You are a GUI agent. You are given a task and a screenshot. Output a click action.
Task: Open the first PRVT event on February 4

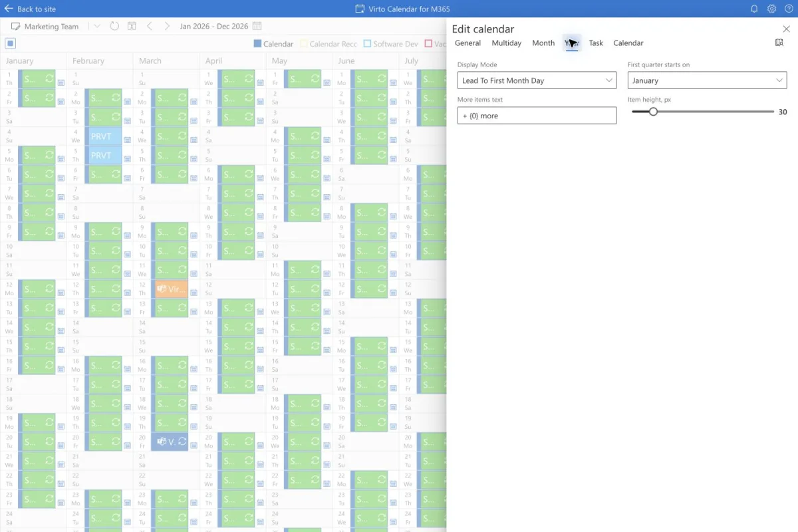(x=103, y=136)
